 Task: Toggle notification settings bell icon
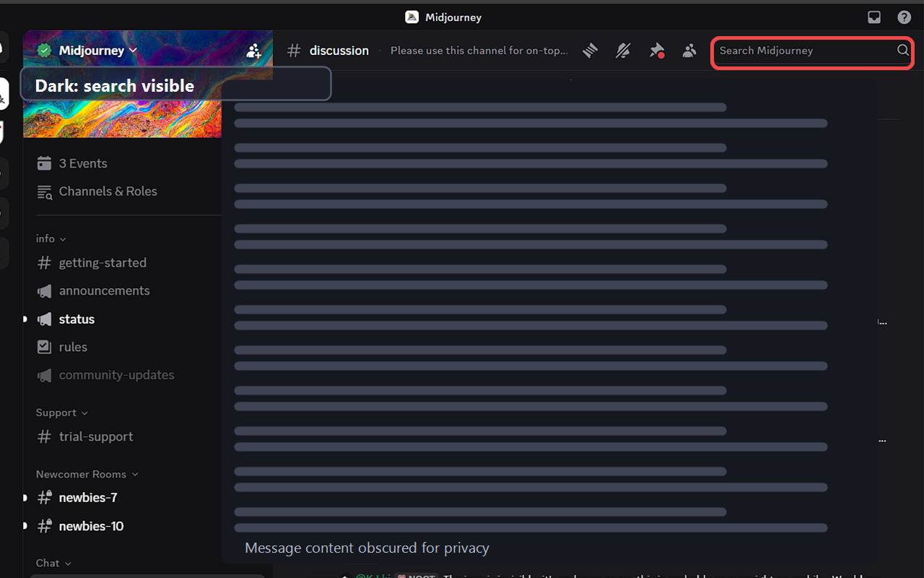coord(623,51)
